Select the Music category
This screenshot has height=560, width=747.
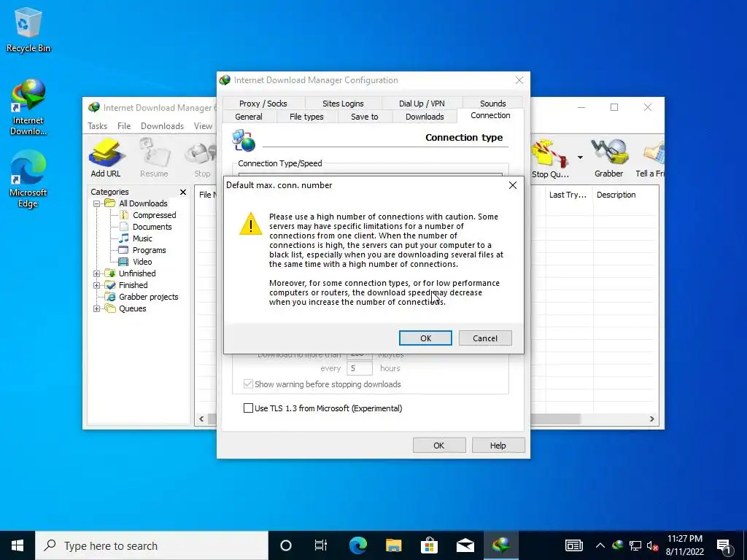(142, 238)
